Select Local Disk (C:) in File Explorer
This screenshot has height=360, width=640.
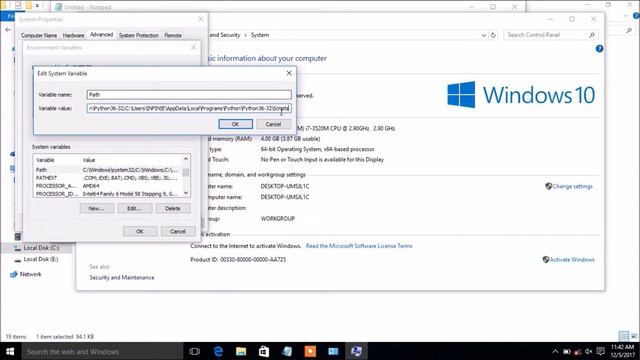pyautogui.click(x=41, y=248)
